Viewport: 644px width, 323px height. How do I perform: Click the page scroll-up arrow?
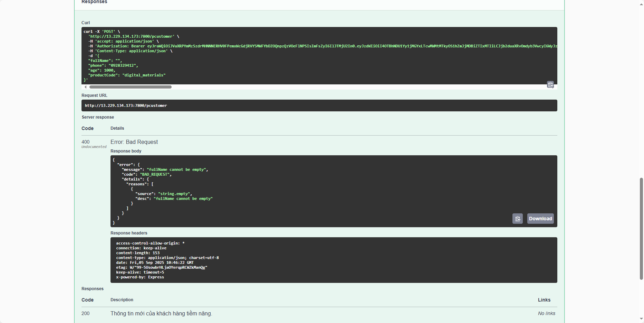pos(641,2)
